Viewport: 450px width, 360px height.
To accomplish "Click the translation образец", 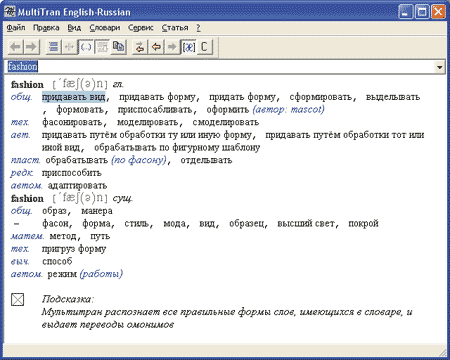I will [x=247, y=224].
